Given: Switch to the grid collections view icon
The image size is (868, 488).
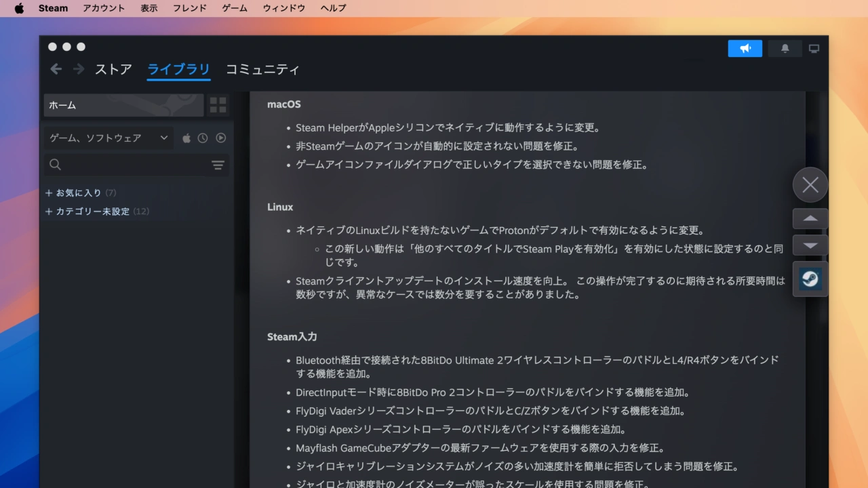Looking at the screenshot, I should coord(218,105).
